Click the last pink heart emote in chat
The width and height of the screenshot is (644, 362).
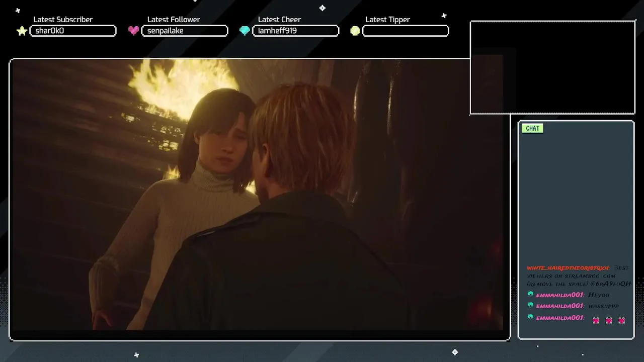pyautogui.click(x=621, y=320)
